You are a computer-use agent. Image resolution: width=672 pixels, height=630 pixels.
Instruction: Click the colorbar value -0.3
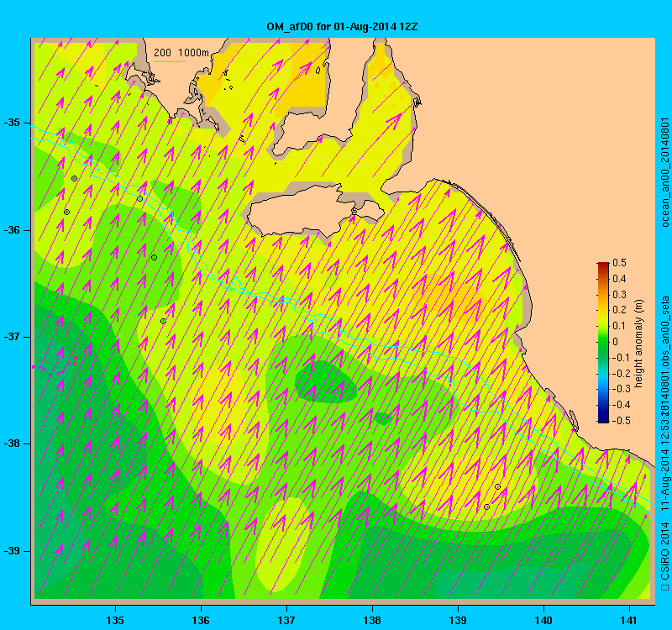621,389
